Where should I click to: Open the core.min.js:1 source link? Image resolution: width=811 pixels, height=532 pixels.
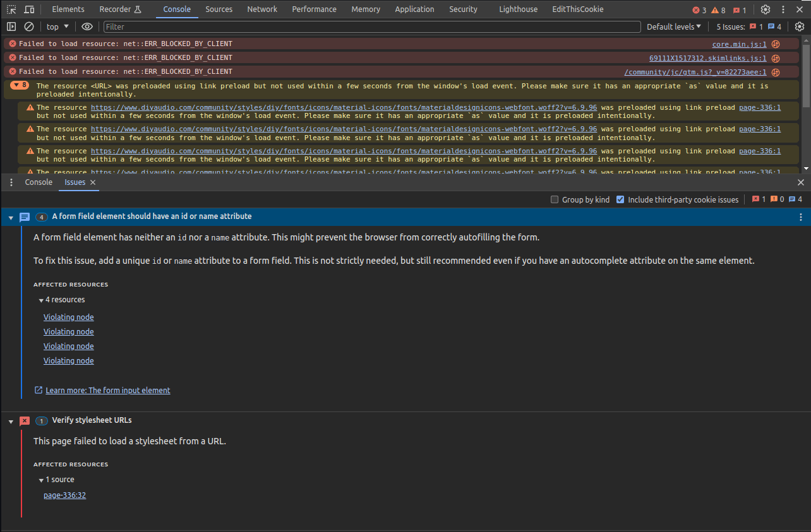point(739,44)
